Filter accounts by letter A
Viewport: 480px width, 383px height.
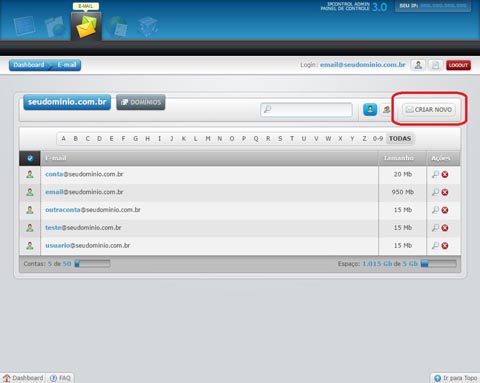[63, 138]
